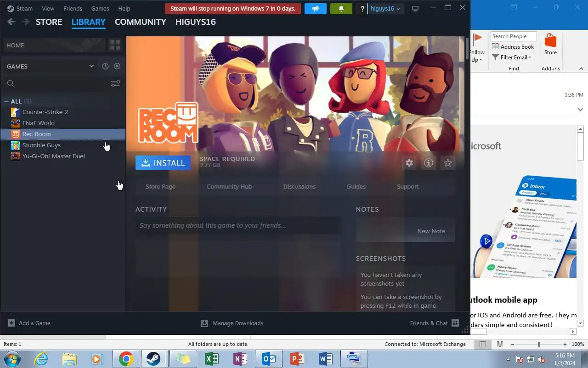Collapse the Outlook ribbon chevron
This screenshot has width=588, height=368.
[x=581, y=69]
